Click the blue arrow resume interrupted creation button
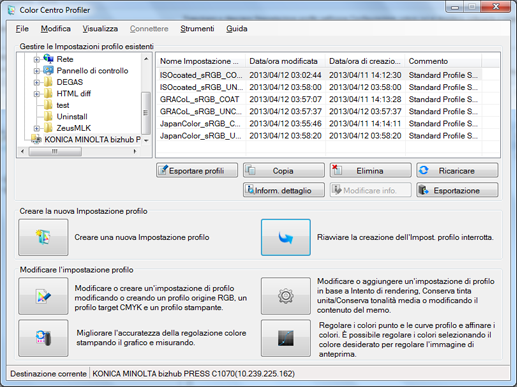517x387 pixels. tap(286, 237)
